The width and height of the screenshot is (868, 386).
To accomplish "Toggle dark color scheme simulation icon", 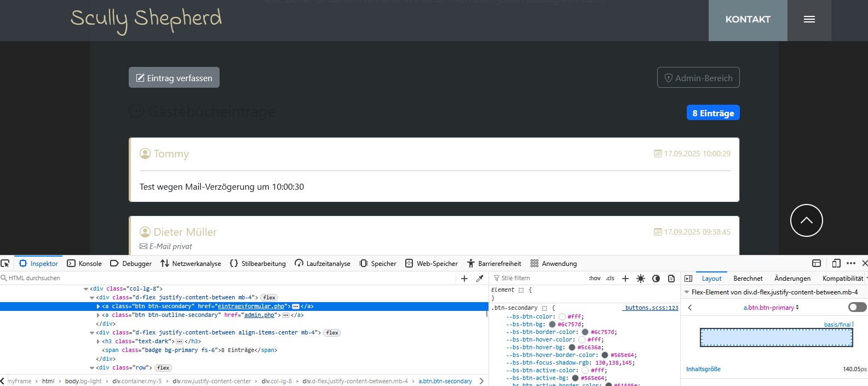I will (x=656, y=279).
